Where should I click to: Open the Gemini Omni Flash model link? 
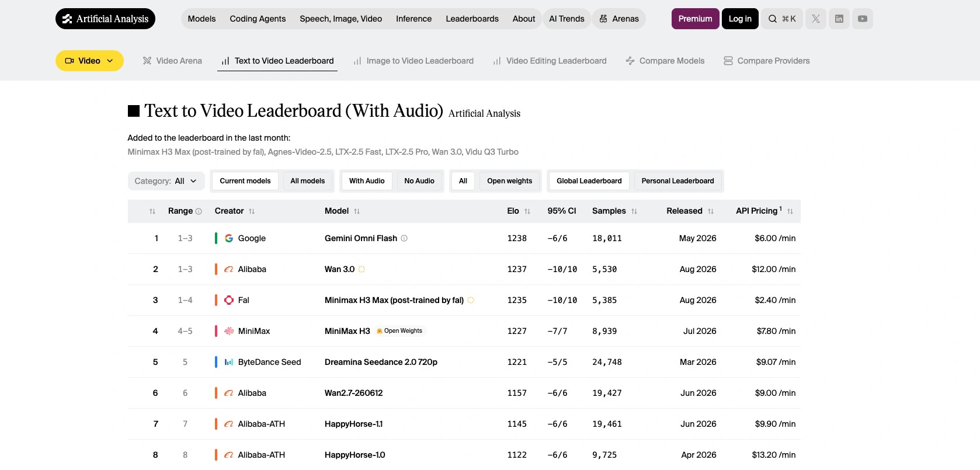[361, 238]
